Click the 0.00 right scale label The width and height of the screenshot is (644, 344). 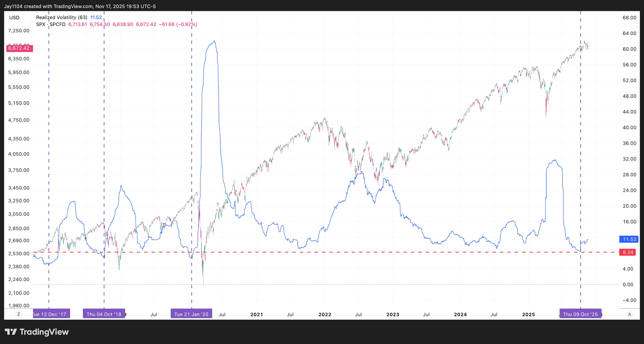(x=628, y=285)
